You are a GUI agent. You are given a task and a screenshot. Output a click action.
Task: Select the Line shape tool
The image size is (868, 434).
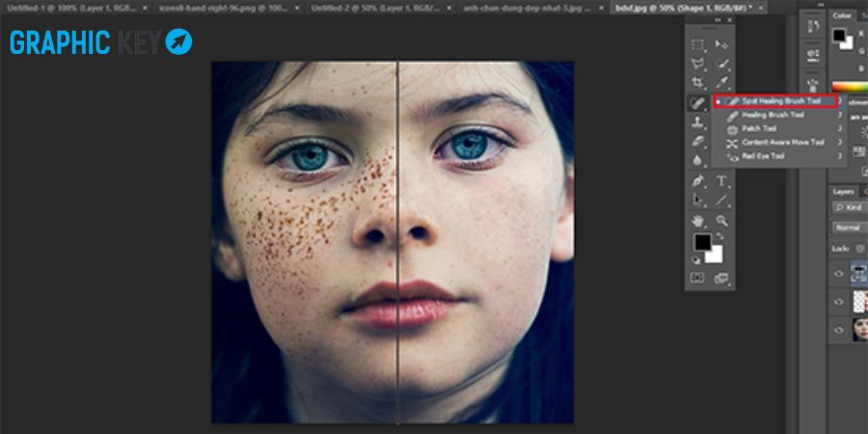tap(721, 200)
